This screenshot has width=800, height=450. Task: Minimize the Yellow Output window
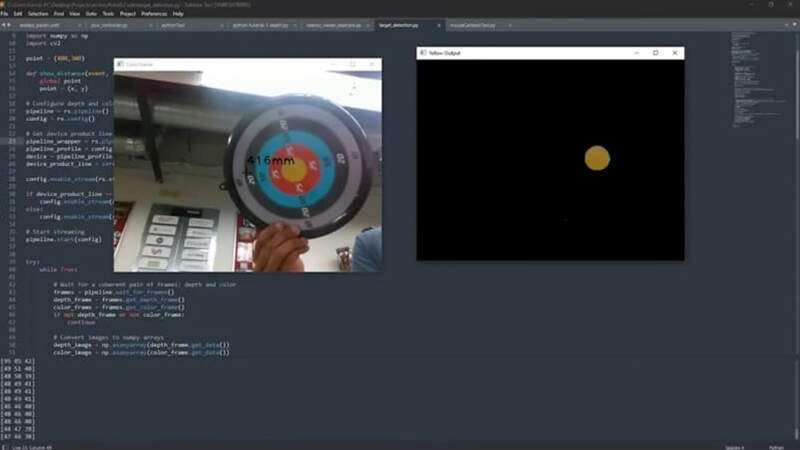(x=636, y=53)
